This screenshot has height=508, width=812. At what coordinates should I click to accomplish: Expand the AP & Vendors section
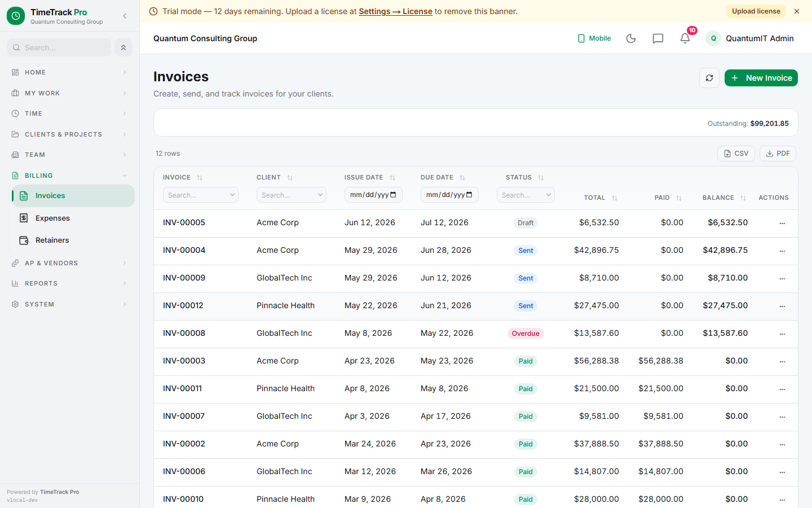[69, 263]
